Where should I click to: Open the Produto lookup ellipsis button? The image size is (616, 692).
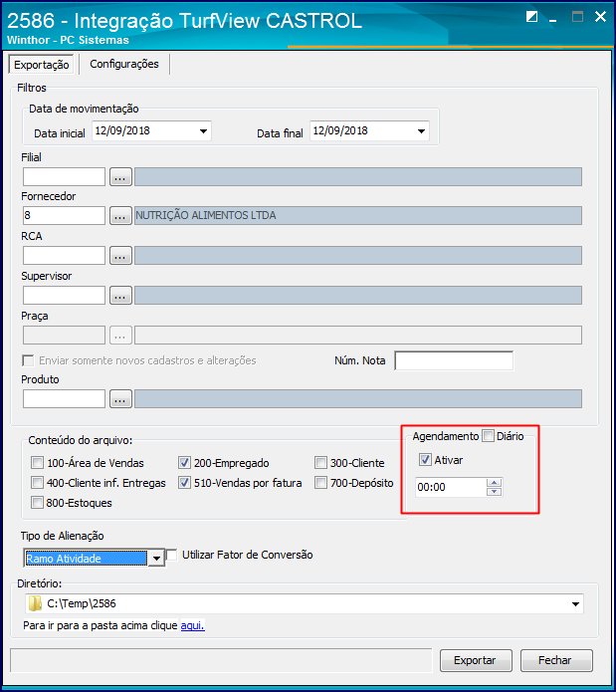(120, 399)
